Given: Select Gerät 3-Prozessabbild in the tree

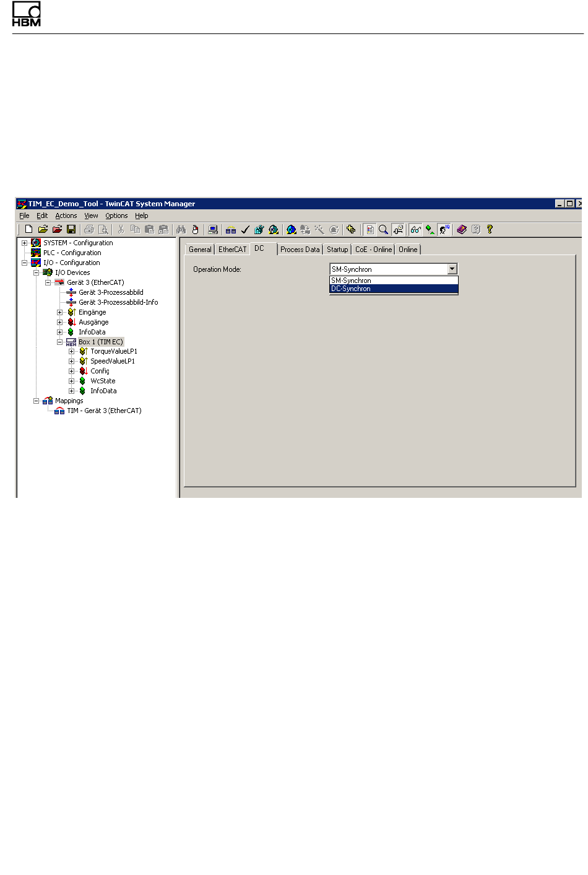Looking at the screenshot, I should [111, 292].
